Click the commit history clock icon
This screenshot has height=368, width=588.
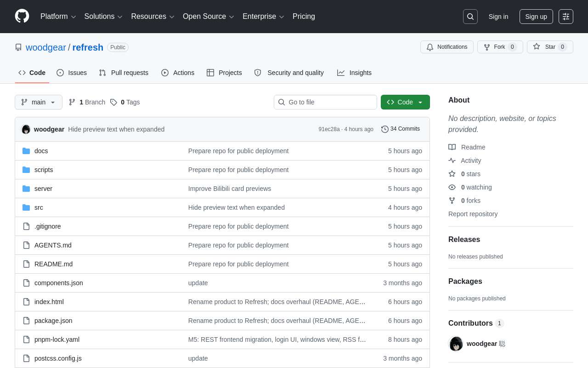pos(385,129)
